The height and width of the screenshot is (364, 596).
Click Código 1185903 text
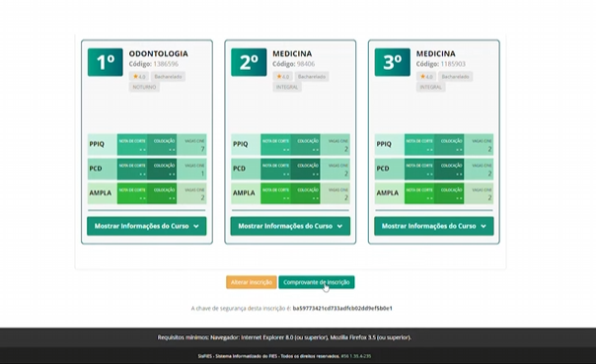point(440,64)
